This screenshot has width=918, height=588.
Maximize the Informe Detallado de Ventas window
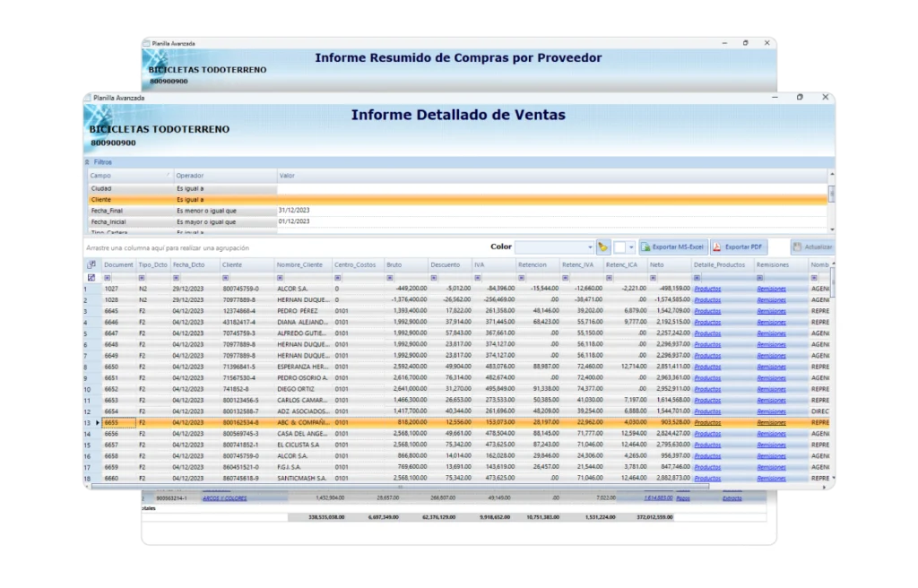(800, 97)
